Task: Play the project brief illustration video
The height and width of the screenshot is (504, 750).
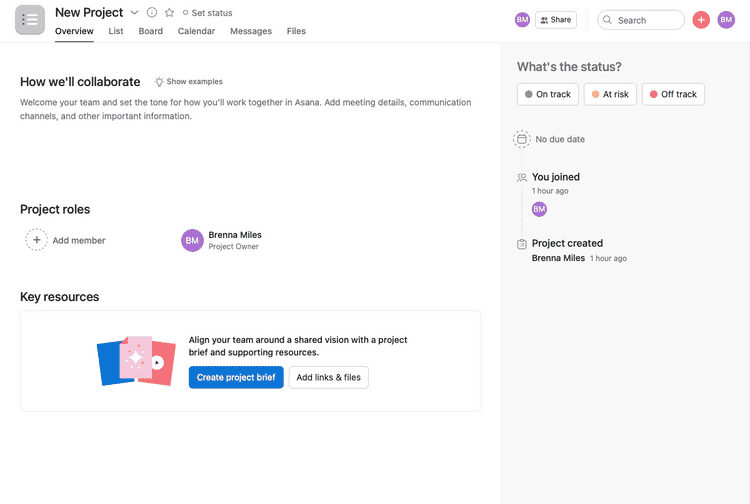Action: click(x=157, y=362)
